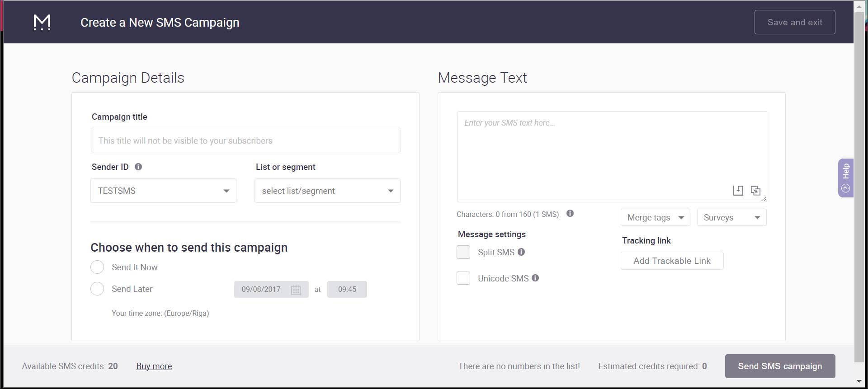868x389 pixels.
Task: Enable the Split SMS checkbox
Action: [463, 252]
